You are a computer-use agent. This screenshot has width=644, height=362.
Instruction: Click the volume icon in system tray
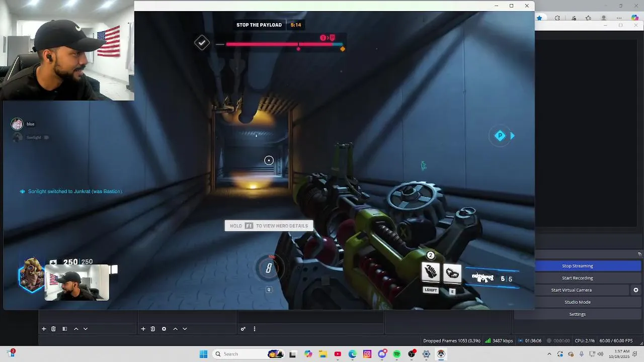pyautogui.click(x=600, y=354)
